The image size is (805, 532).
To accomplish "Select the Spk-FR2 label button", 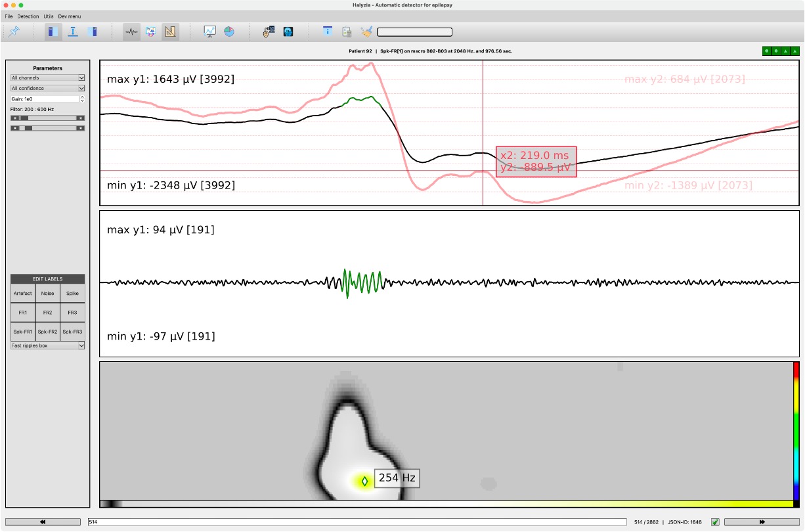I will pyautogui.click(x=47, y=332).
